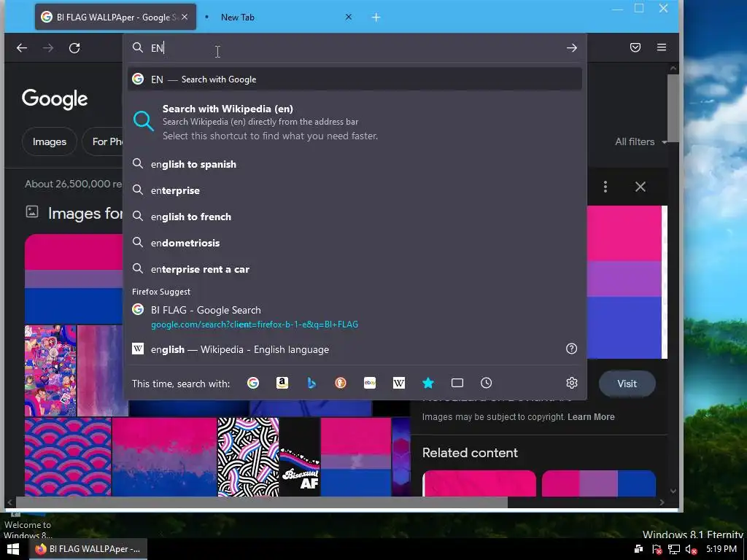
Task: Click the vertical page scrollbar
Action: pos(673,108)
